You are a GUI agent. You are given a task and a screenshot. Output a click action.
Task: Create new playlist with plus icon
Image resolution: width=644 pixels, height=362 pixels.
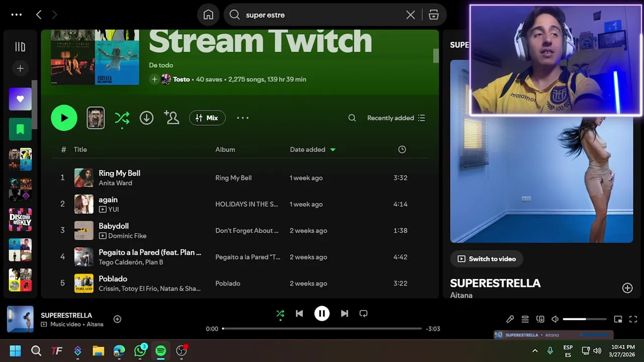(20, 68)
